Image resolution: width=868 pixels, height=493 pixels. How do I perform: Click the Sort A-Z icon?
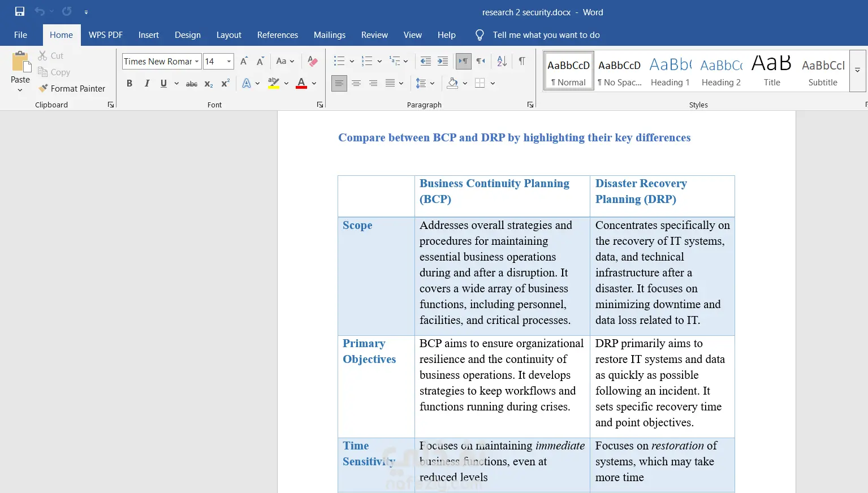(502, 61)
